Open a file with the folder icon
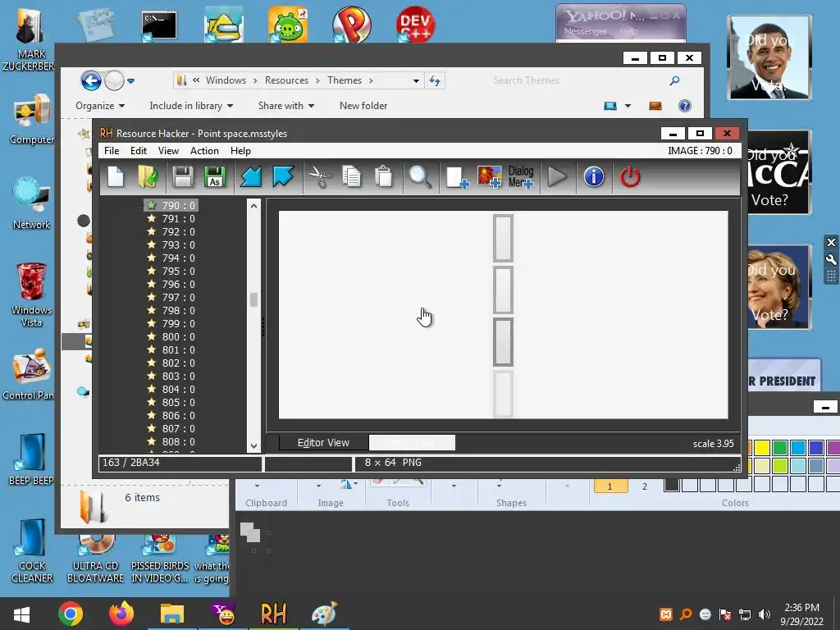The width and height of the screenshot is (840, 630). (x=148, y=177)
